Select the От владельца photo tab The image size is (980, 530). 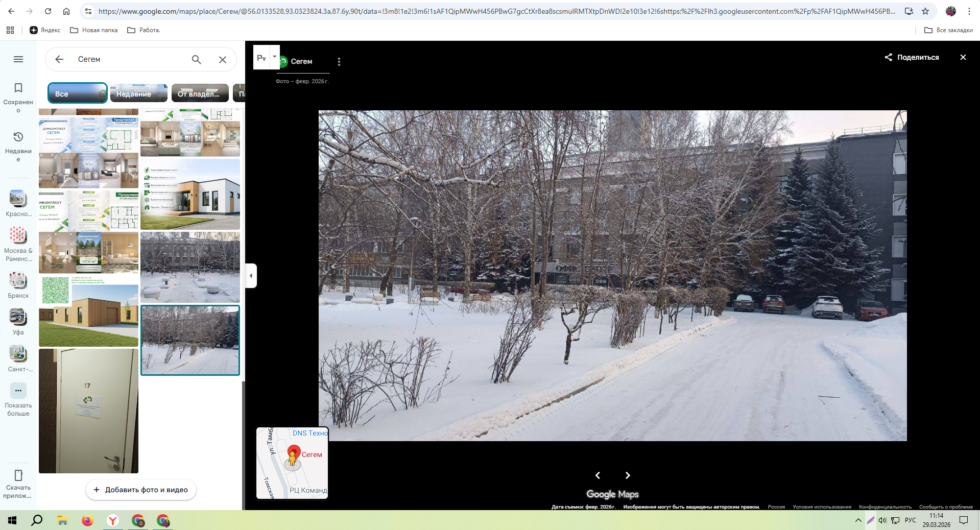tap(200, 93)
